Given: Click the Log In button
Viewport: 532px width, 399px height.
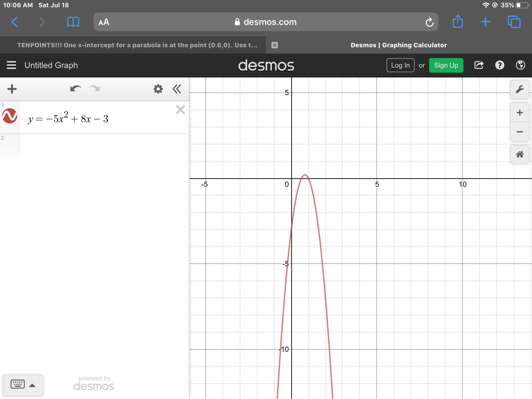Looking at the screenshot, I should tap(400, 65).
